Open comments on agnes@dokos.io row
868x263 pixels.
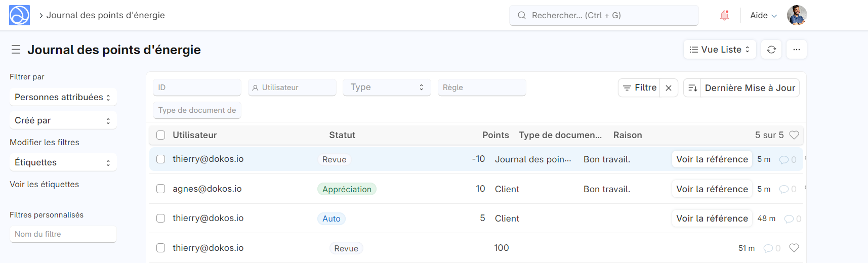point(788,189)
